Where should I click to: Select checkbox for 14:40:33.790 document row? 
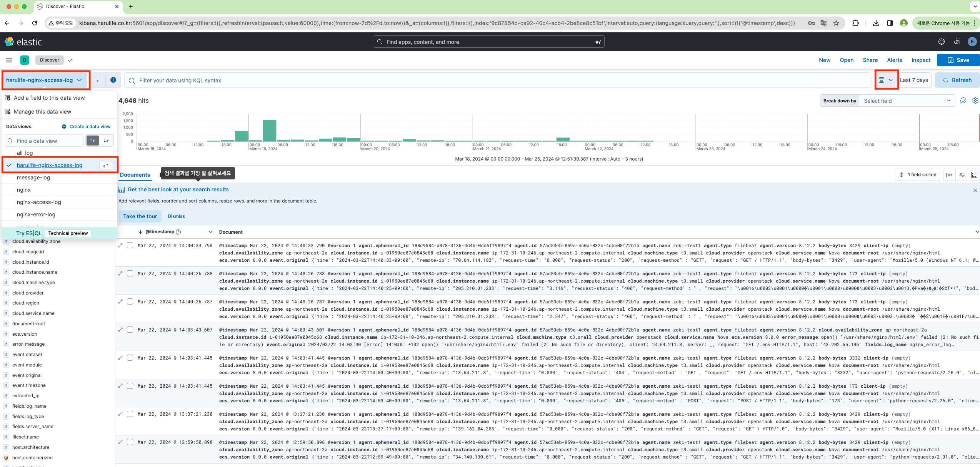130,246
